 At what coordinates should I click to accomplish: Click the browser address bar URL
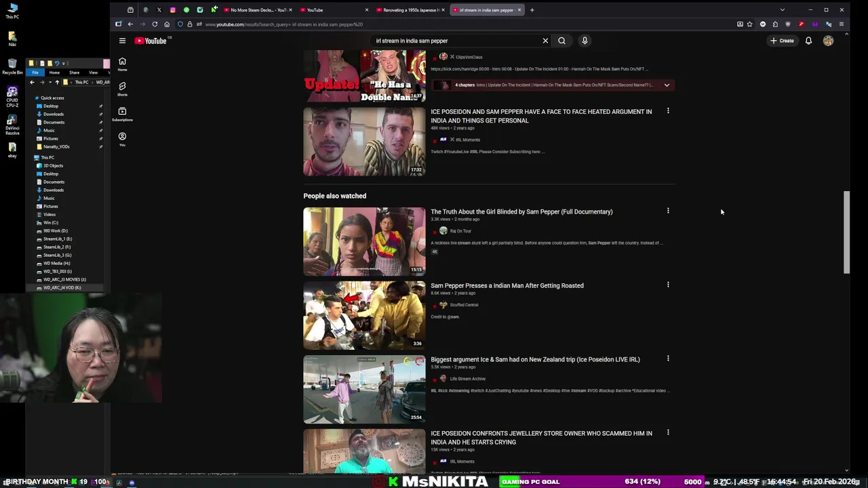[284, 24]
